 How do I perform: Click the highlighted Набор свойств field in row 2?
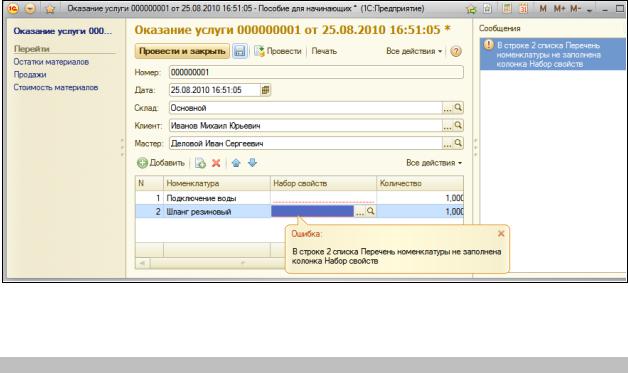[312, 211]
